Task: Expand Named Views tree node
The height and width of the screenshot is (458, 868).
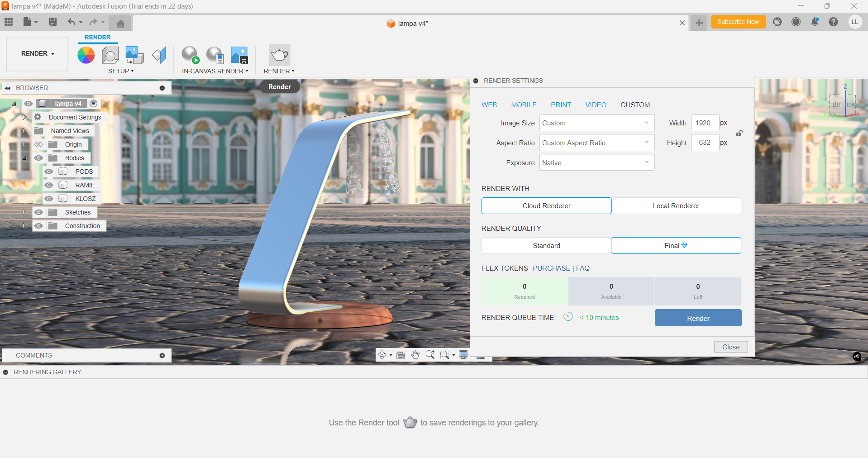Action: [24, 131]
